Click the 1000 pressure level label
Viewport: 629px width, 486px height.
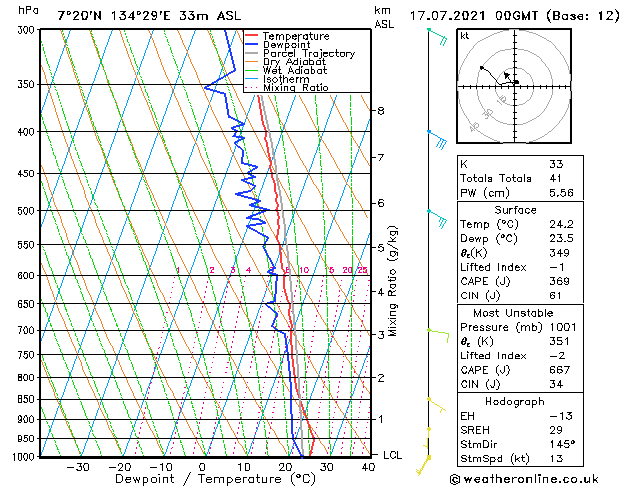(26, 457)
